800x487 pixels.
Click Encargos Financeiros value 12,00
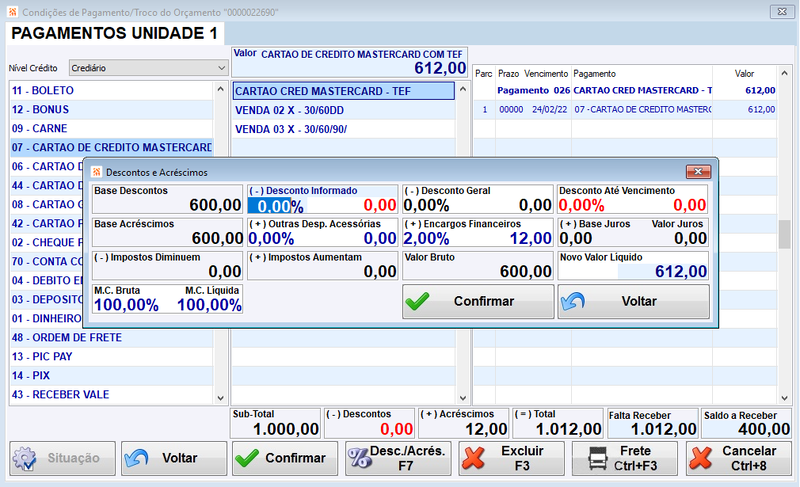click(531, 239)
